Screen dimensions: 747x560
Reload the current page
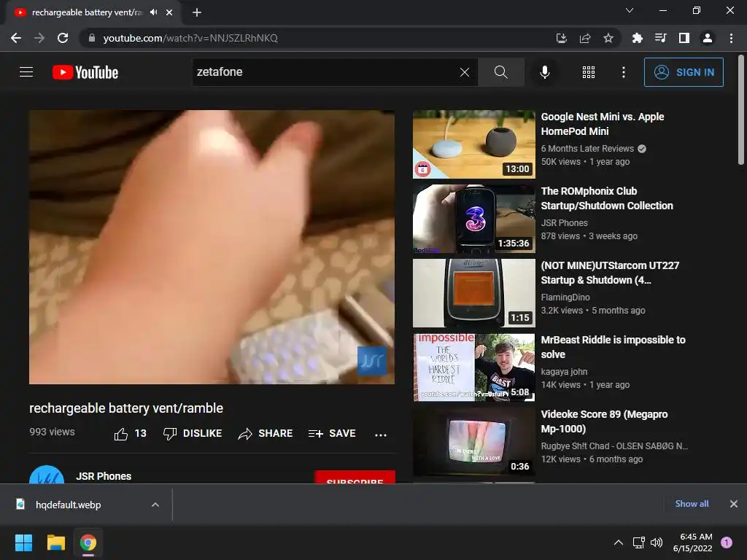pos(63,38)
